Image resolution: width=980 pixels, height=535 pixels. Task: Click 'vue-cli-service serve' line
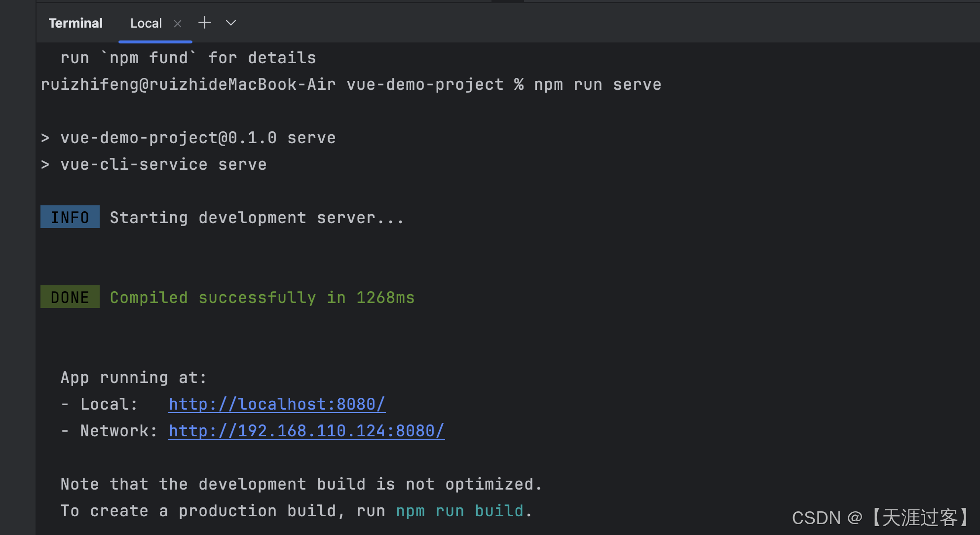tap(153, 164)
